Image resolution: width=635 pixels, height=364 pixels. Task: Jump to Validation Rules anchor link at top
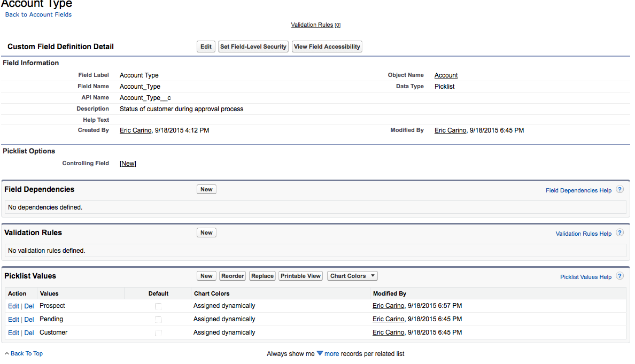(x=312, y=25)
